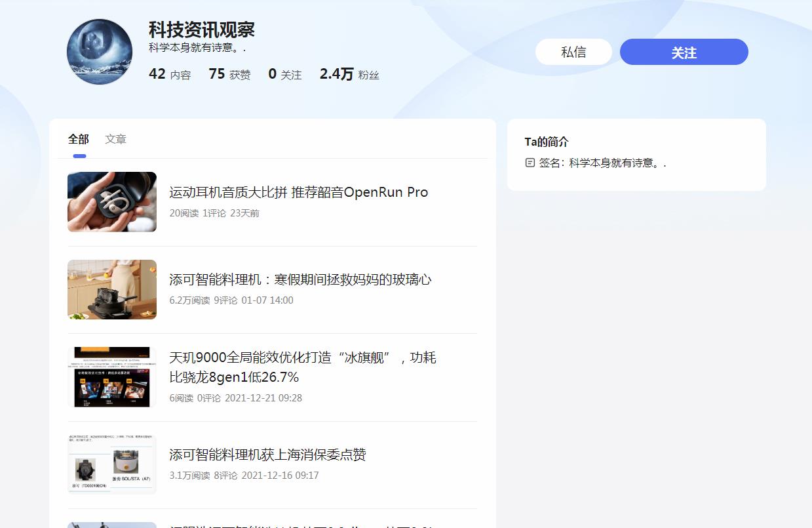This screenshot has width=812, height=528.
Task: Click the signature icon in Ta的简介
Action: point(530,163)
